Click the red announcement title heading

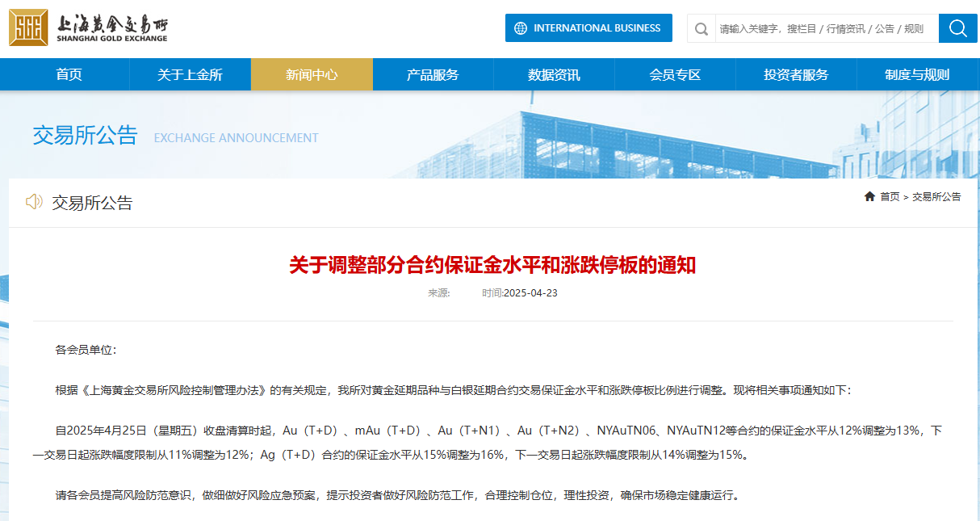(492, 265)
